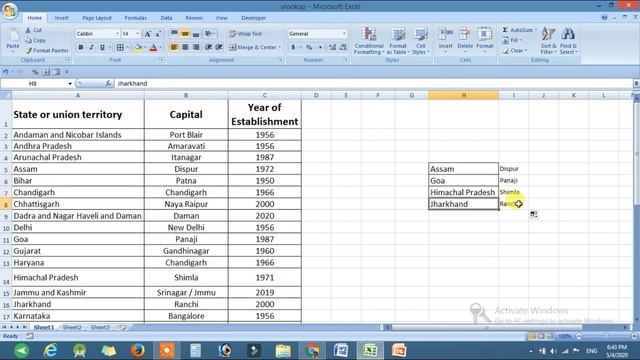Open the Chrome taskbar icon
This screenshot has width=640, height=360.
tap(312, 350)
